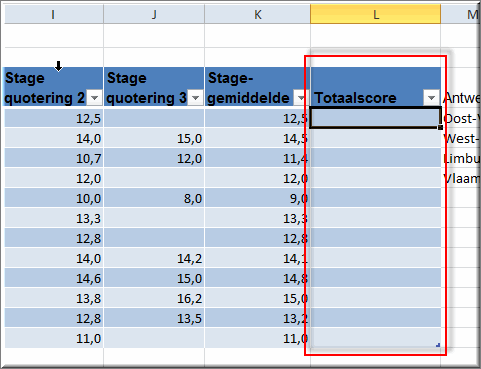Open the Stage quotering 2 filter dropdown
This screenshot has width=481, height=369.
pyautogui.click(x=94, y=98)
